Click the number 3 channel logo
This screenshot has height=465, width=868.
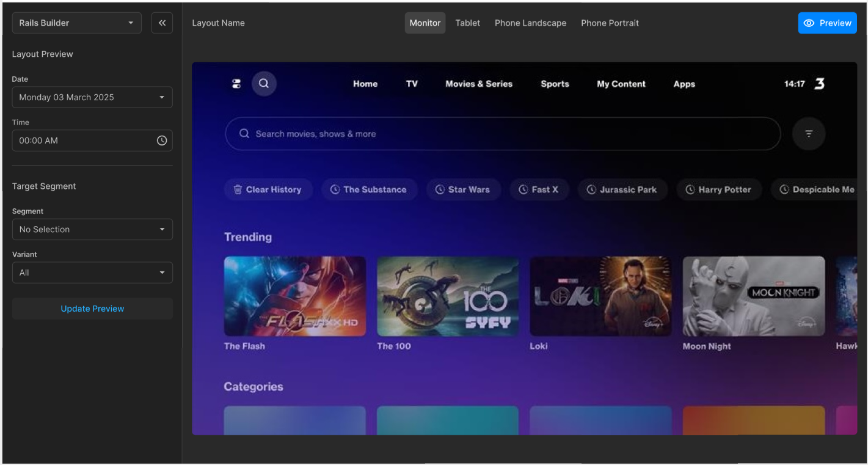820,84
